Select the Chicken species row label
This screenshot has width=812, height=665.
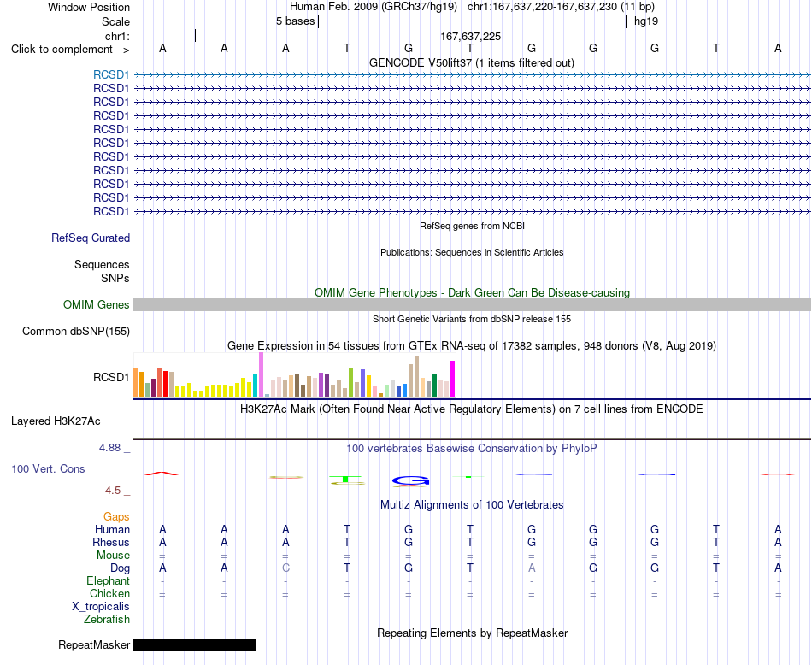pyautogui.click(x=109, y=593)
